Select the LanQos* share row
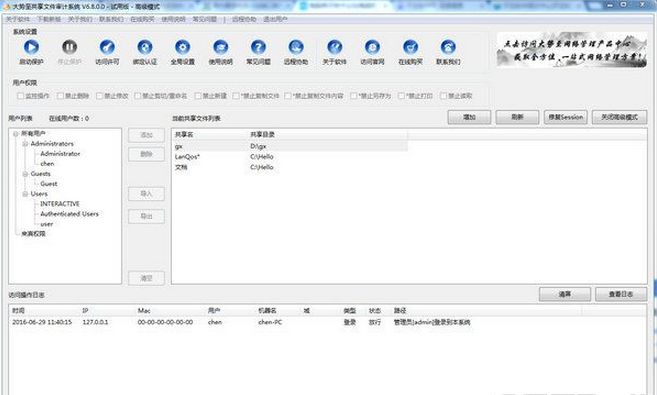 click(290, 157)
